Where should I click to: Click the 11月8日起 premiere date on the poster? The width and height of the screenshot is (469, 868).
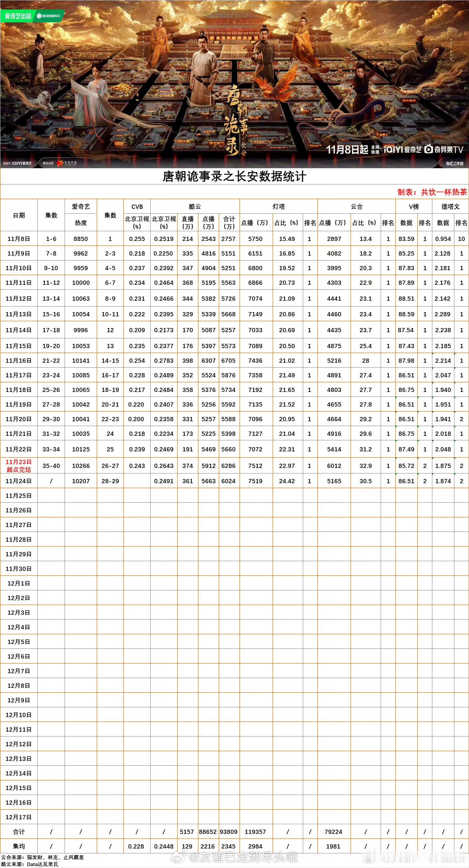(347, 150)
